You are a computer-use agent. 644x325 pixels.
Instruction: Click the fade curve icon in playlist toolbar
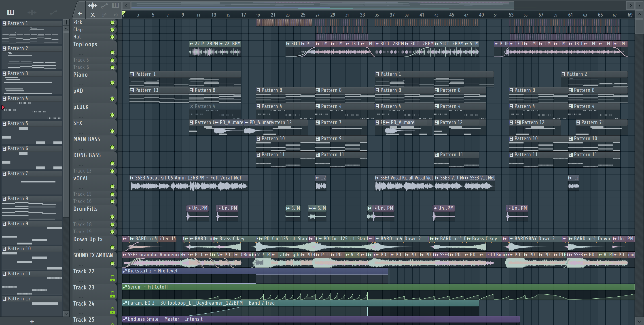click(x=104, y=15)
